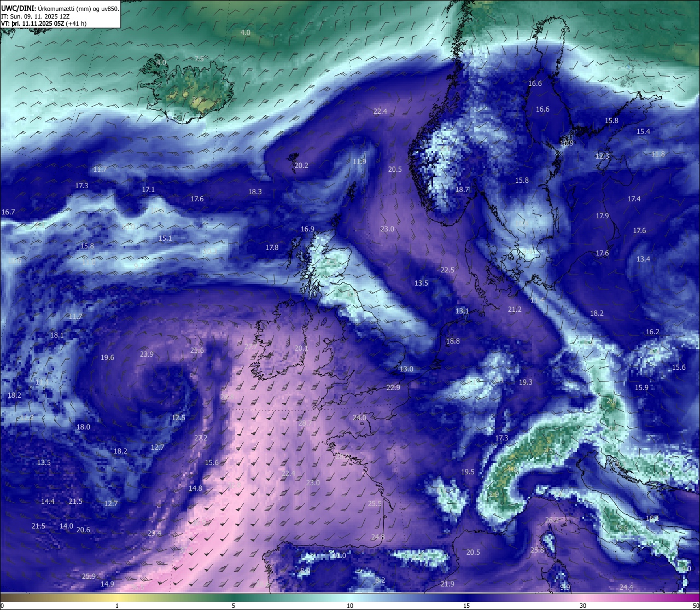Click the map value 13.0
The height and width of the screenshot is (610, 700).
click(406, 369)
